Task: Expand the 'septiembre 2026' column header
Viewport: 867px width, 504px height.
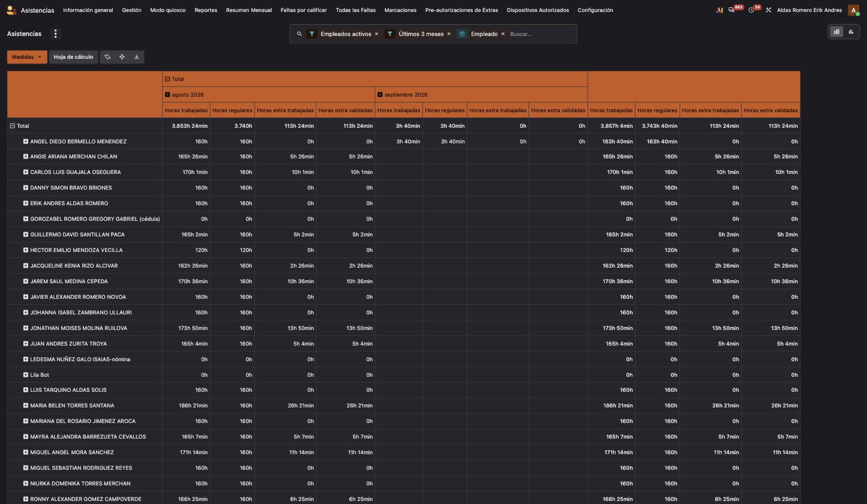Action: 380,95
